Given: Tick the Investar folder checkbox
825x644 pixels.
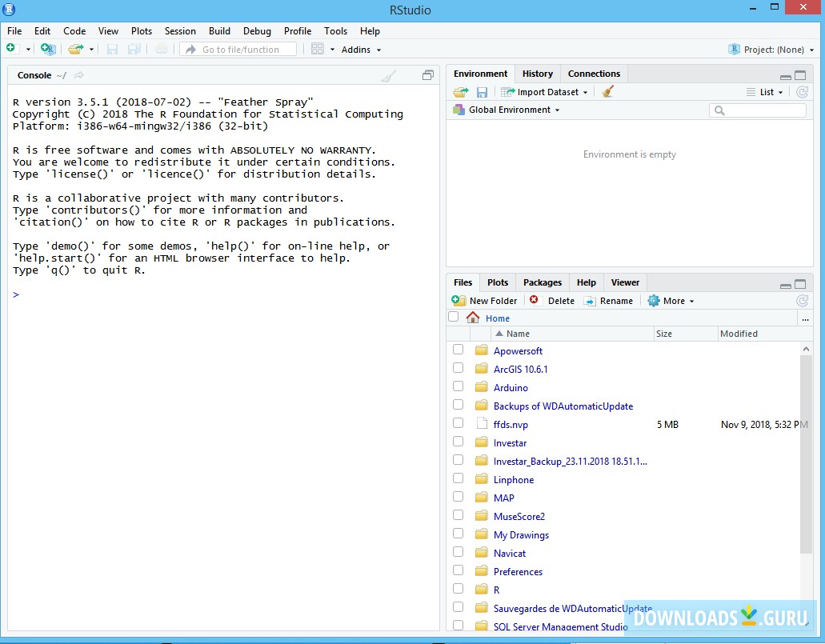Looking at the screenshot, I should (x=459, y=442).
